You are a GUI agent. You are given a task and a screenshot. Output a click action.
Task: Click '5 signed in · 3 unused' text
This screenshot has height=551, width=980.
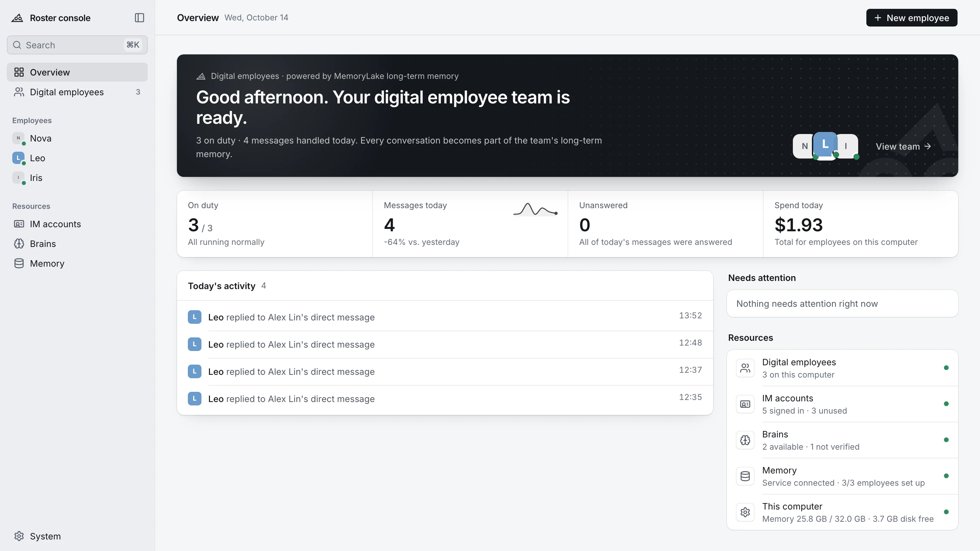[804, 411]
